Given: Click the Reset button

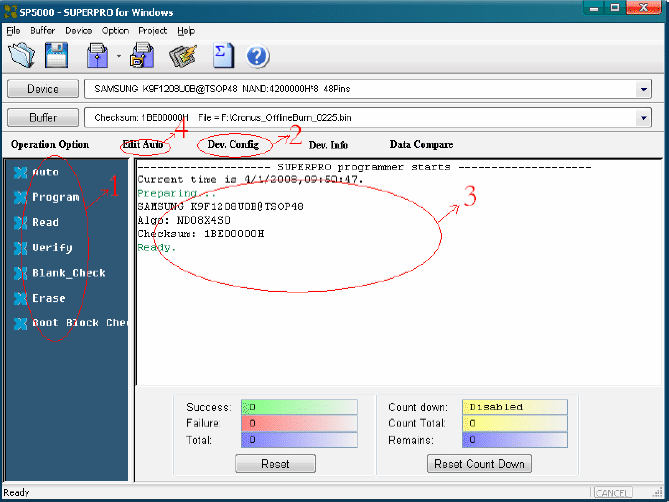Looking at the screenshot, I should (275, 464).
